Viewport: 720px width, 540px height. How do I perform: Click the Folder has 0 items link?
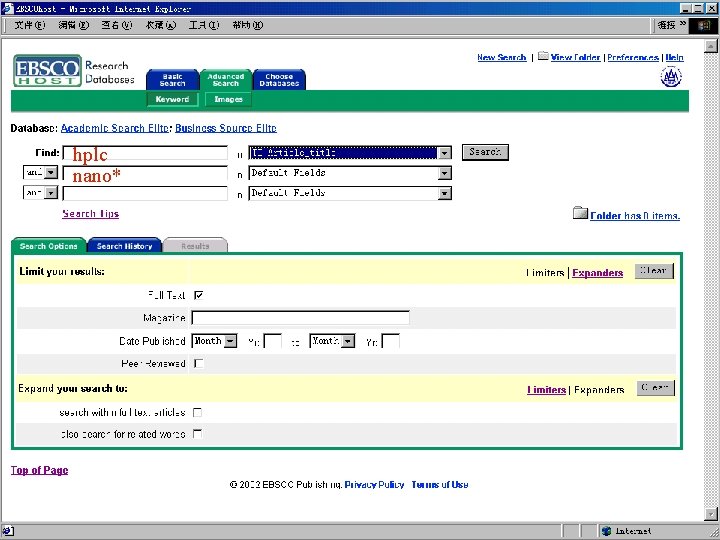click(635, 216)
